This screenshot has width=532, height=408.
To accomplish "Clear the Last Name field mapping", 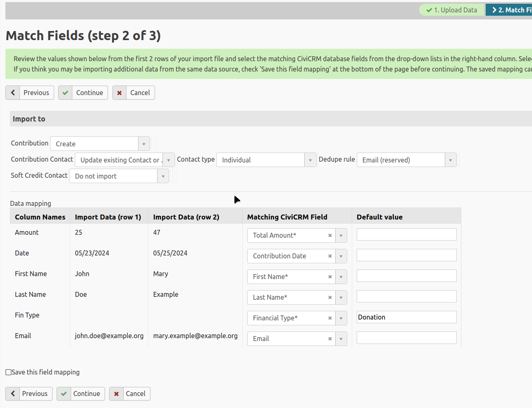I will (x=330, y=298).
